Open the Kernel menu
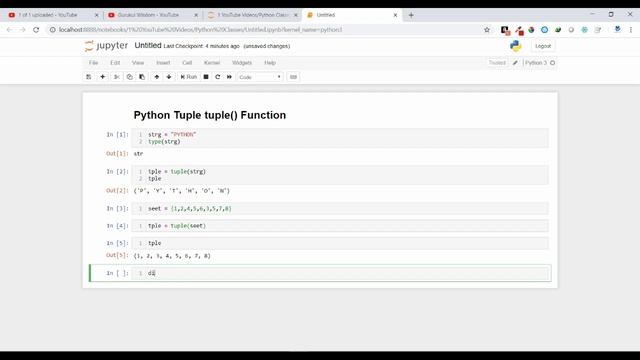Viewport: 640px width, 360px height. [212, 63]
